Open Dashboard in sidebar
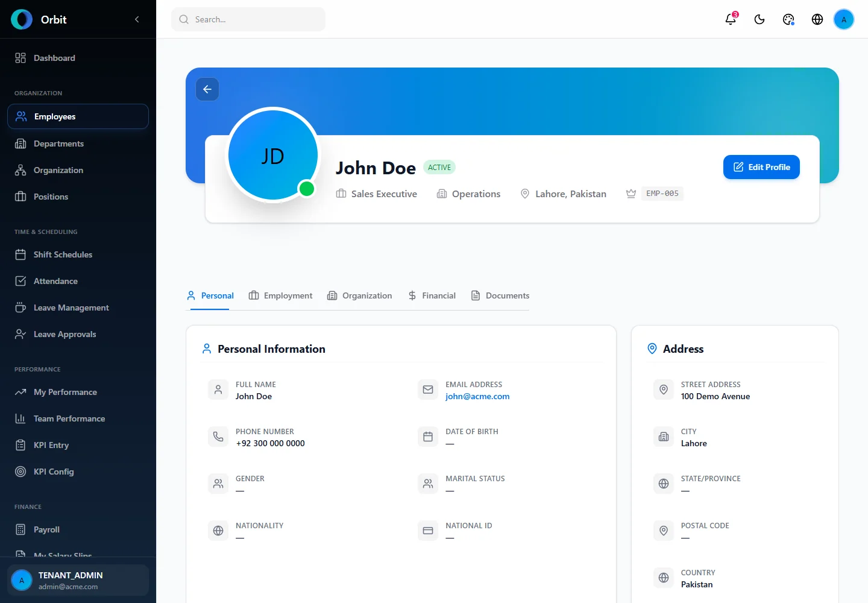868x603 pixels. click(x=78, y=58)
